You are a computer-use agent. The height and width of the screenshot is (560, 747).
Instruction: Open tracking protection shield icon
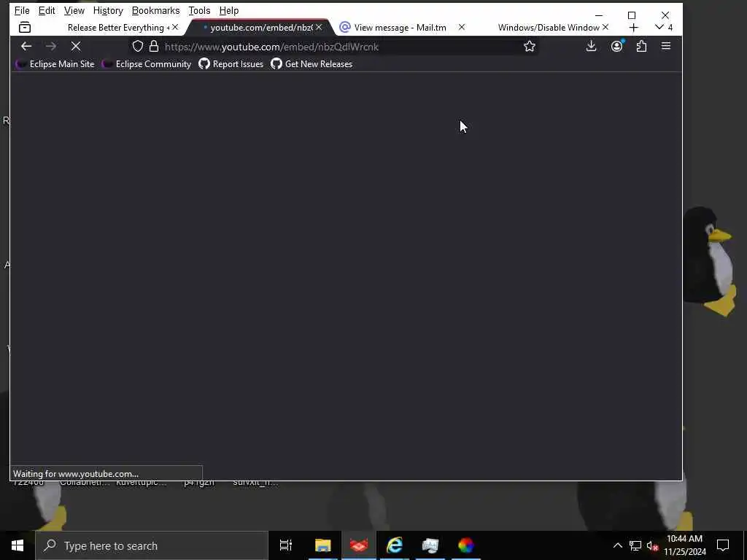138,46
